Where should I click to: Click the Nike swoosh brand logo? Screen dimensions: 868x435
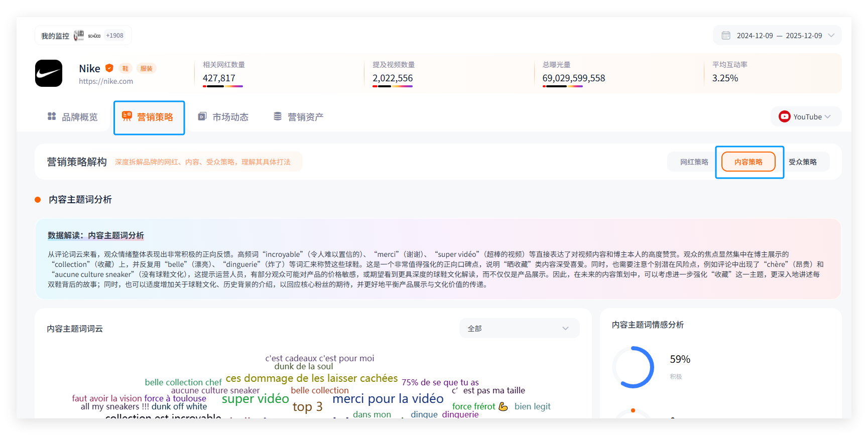[x=49, y=73]
